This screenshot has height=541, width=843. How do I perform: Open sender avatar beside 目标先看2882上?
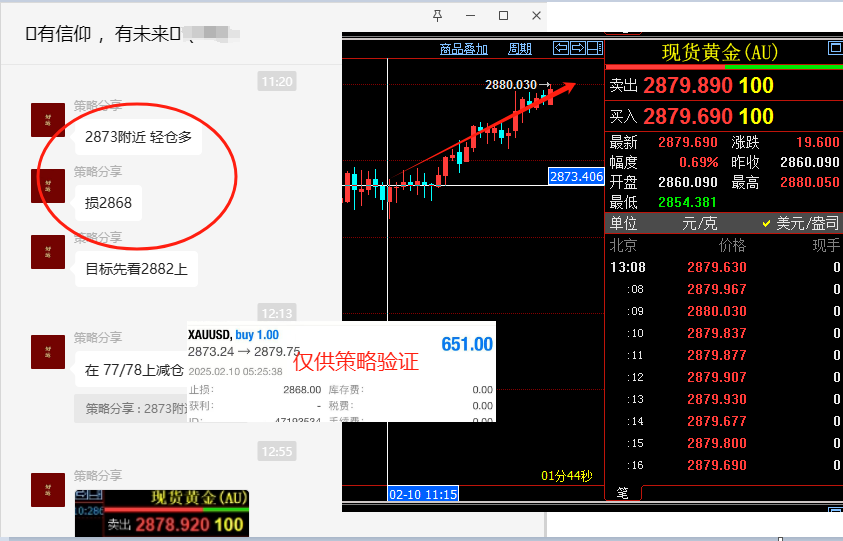48,252
